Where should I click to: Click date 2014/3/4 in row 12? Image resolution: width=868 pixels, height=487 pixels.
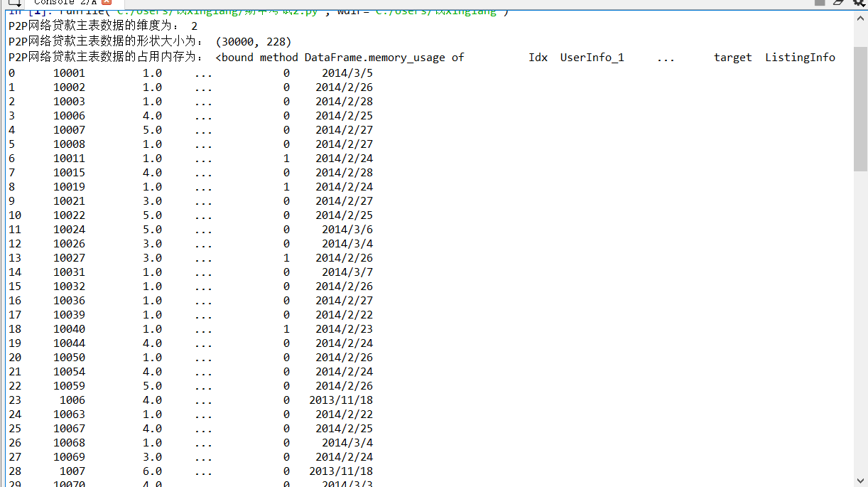pyautogui.click(x=347, y=243)
